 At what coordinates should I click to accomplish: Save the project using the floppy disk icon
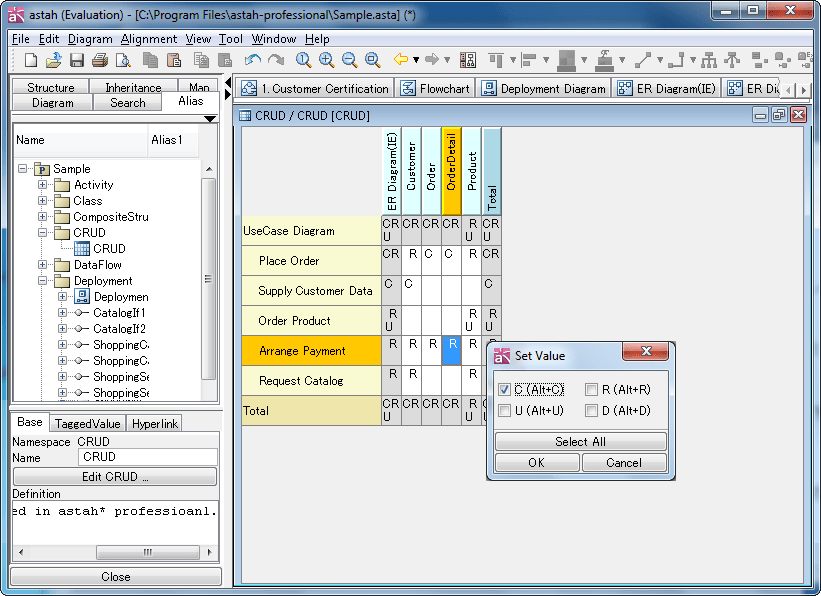point(77,61)
